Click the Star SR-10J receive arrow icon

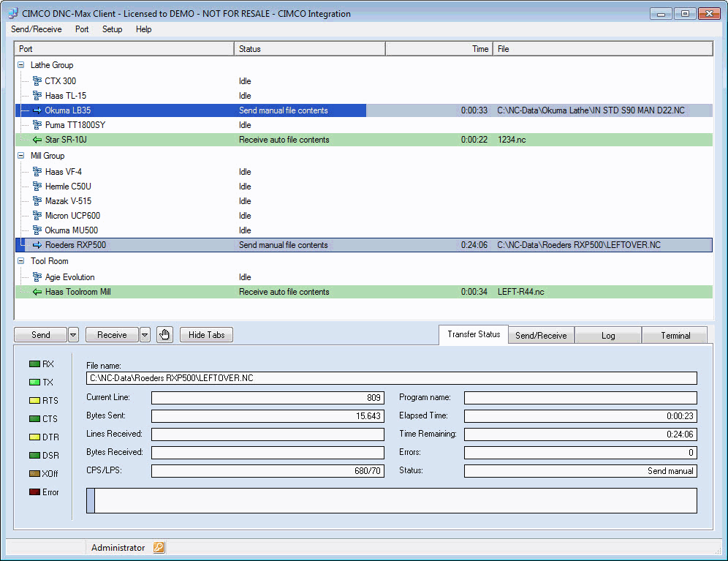[37, 140]
